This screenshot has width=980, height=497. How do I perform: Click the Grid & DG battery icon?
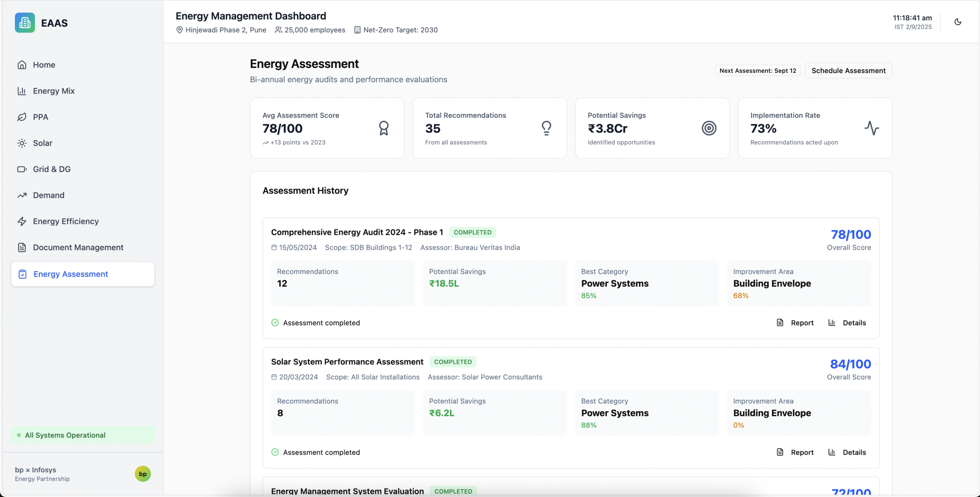(x=22, y=169)
